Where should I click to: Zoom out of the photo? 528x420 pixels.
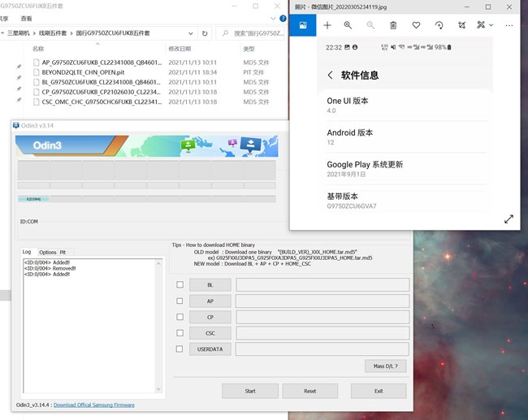[370, 25]
